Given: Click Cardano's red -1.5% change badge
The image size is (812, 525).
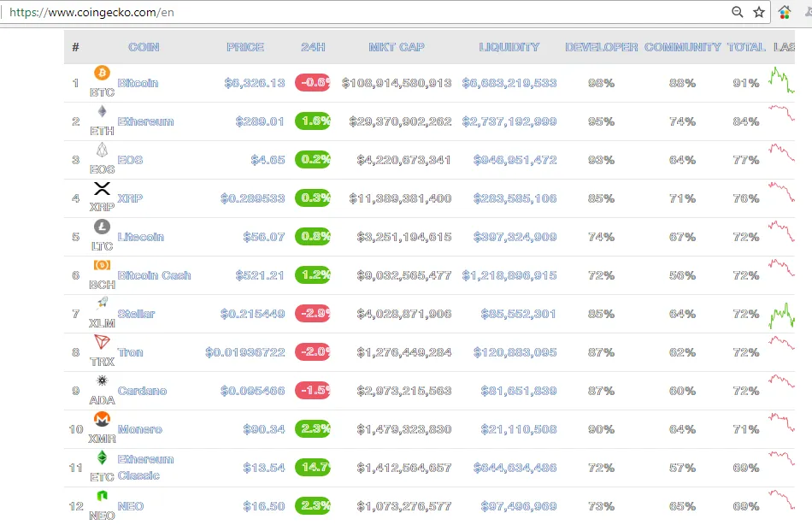Looking at the screenshot, I should click(313, 390).
